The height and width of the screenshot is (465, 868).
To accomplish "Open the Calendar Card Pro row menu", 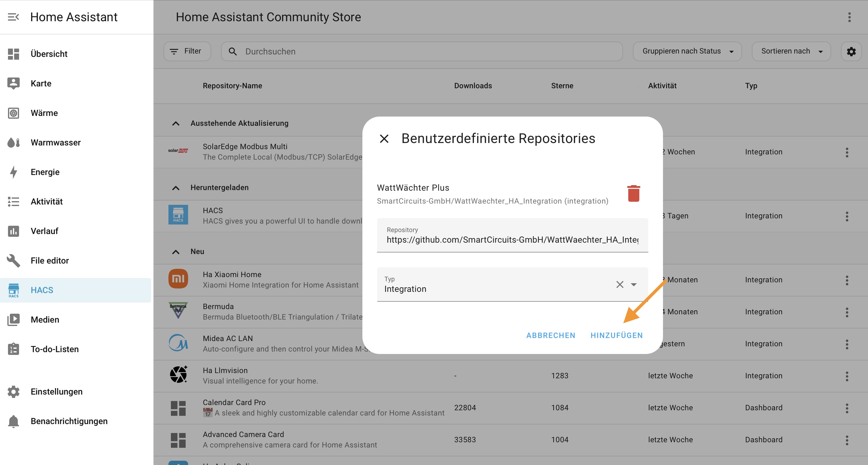I will tap(847, 408).
